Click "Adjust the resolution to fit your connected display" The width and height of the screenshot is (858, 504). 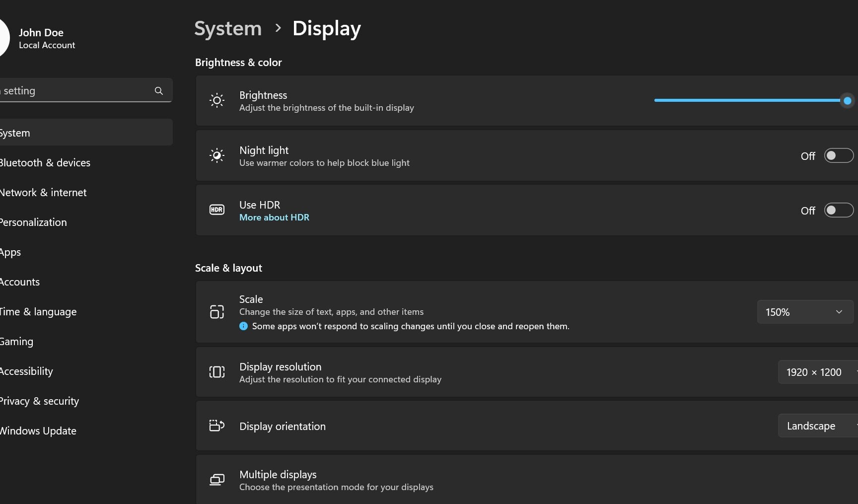click(340, 379)
